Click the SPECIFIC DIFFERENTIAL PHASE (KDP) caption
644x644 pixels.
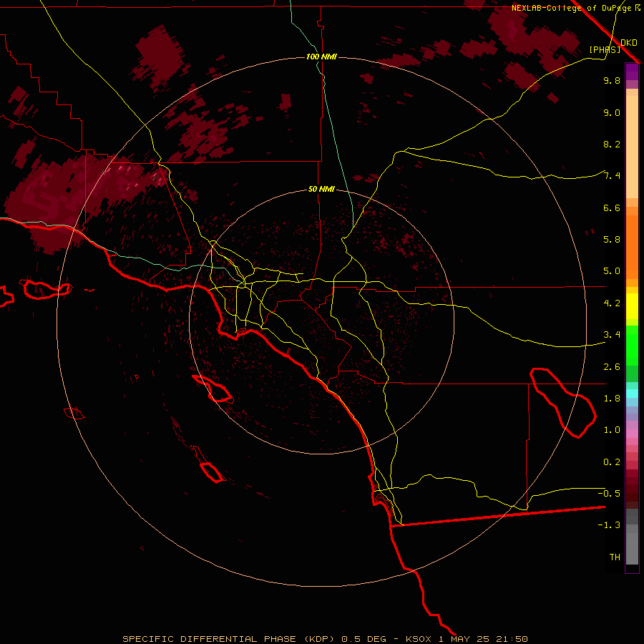228,639
